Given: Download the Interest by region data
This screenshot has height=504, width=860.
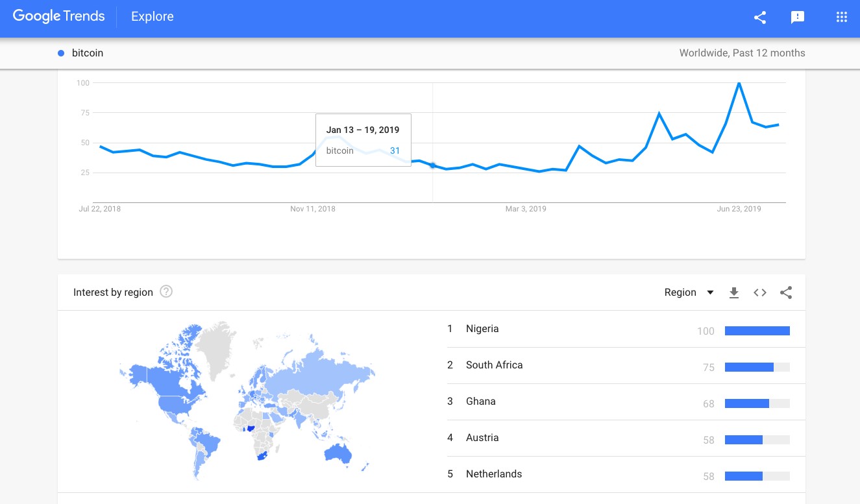Looking at the screenshot, I should pyautogui.click(x=734, y=293).
